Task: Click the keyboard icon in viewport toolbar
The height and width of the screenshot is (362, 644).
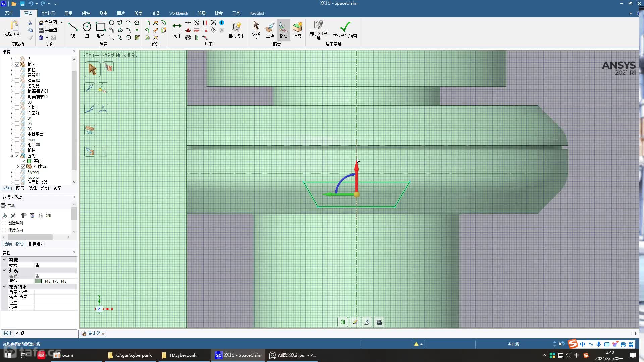Action: (379, 322)
